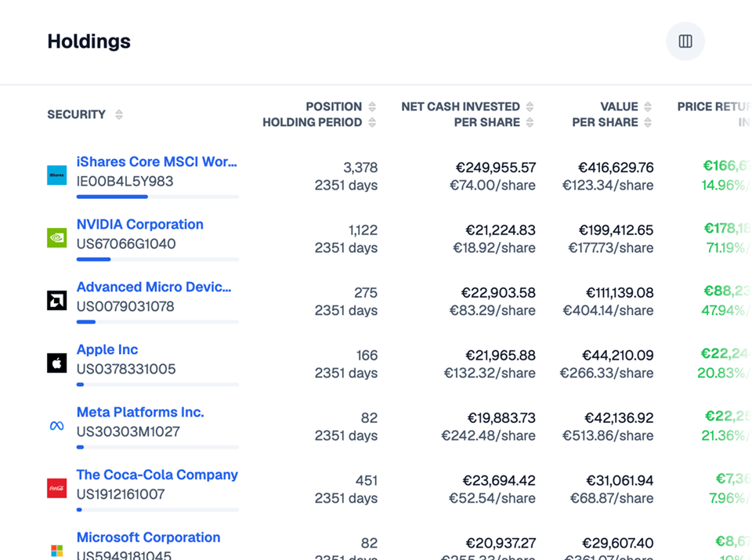
Task: Click iShares allocation progress bar
Action: pyautogui.click(x=157, y=197)
